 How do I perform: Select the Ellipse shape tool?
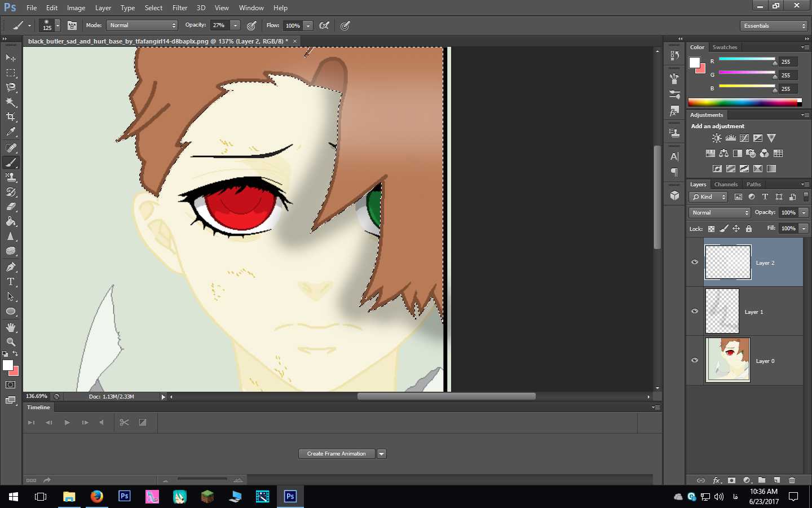(11, 312)
